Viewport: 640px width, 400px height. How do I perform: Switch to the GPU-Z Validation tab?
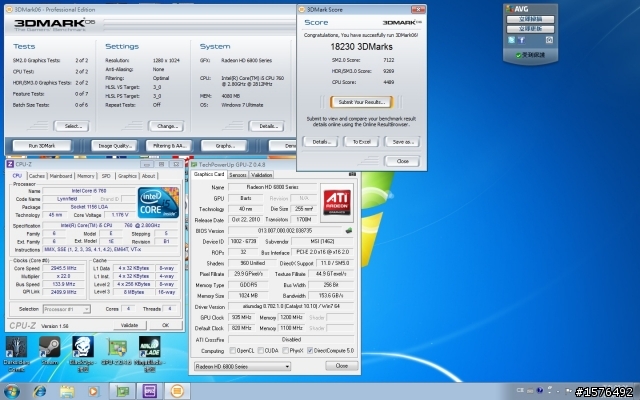click(x=262, y=175)
